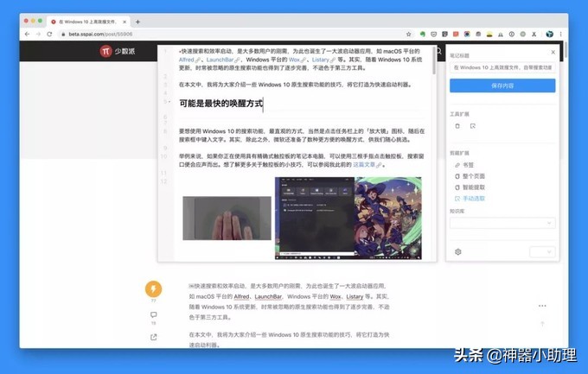Click the clipper editor's vertical scrollbar
This screenshot has width=588, height=374.
[434, 60]
